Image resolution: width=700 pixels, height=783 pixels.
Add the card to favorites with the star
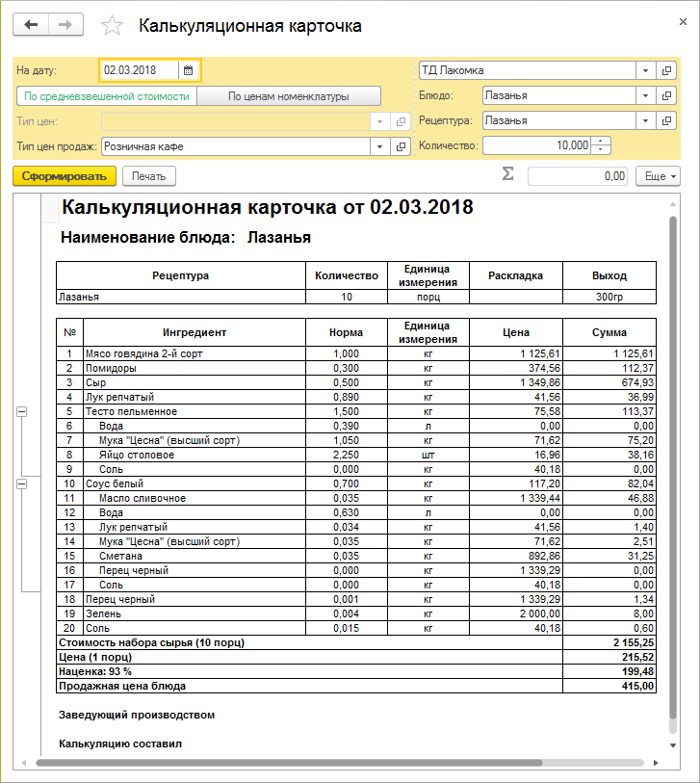click(x=112, y=26)
